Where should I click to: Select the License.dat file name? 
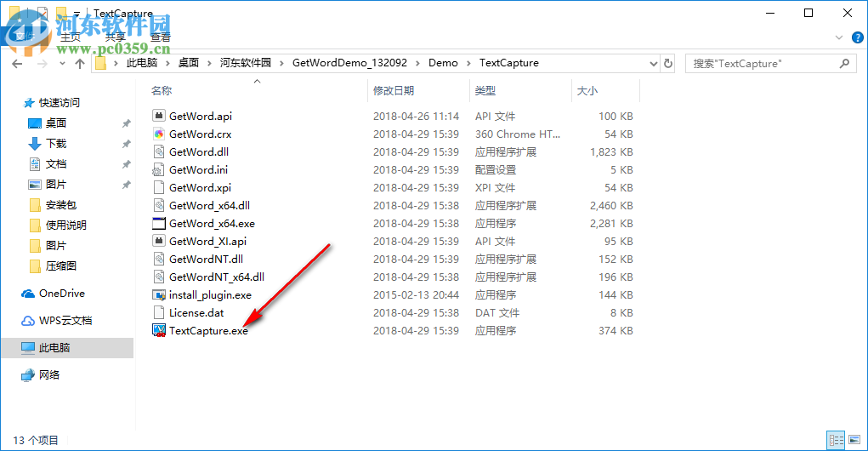[x=196, y=313]
